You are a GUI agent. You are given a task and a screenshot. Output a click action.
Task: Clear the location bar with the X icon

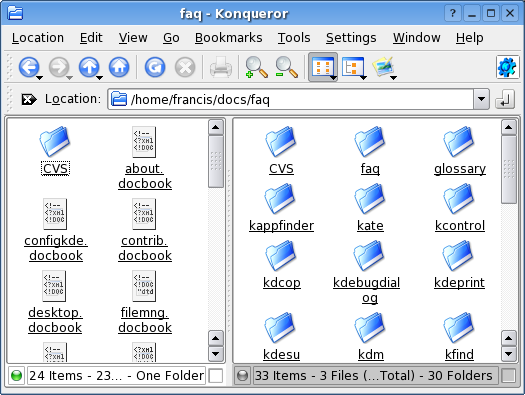coord(29,99)
